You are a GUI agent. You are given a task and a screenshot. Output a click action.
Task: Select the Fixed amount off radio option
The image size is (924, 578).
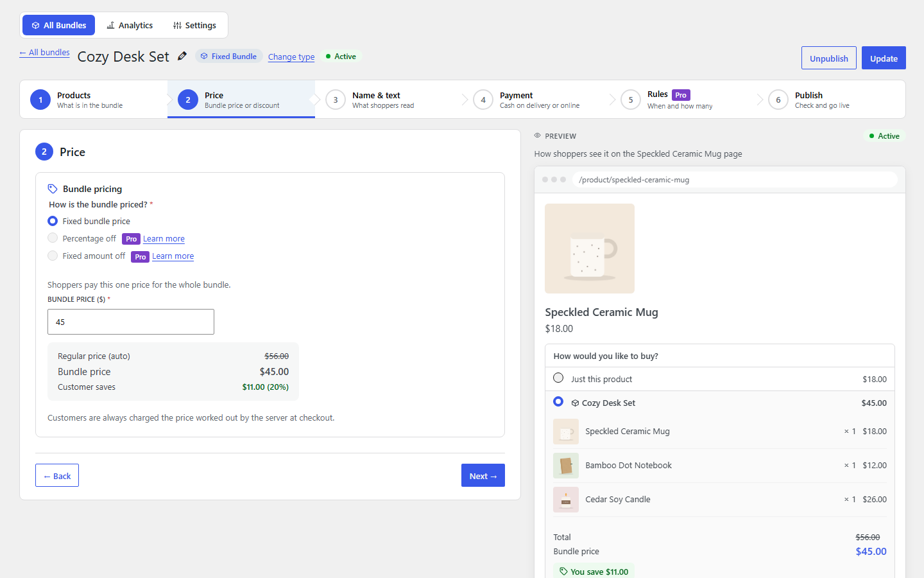pos(53,256)
